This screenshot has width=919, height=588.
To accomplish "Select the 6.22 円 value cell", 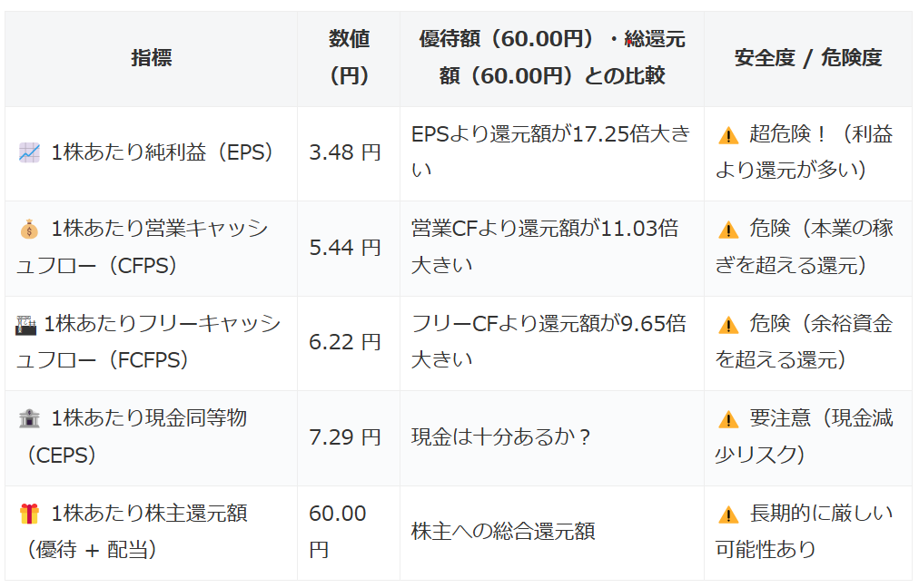I will [345, 342].
